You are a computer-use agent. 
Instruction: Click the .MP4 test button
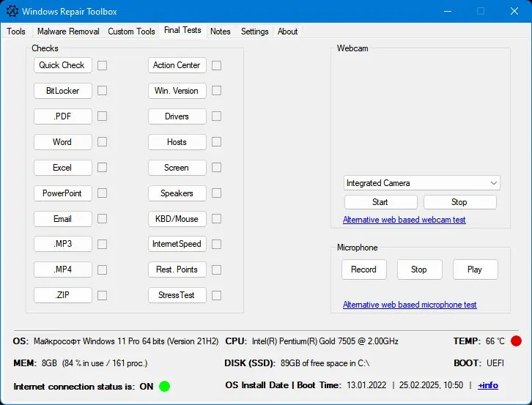tap(63, 270)
